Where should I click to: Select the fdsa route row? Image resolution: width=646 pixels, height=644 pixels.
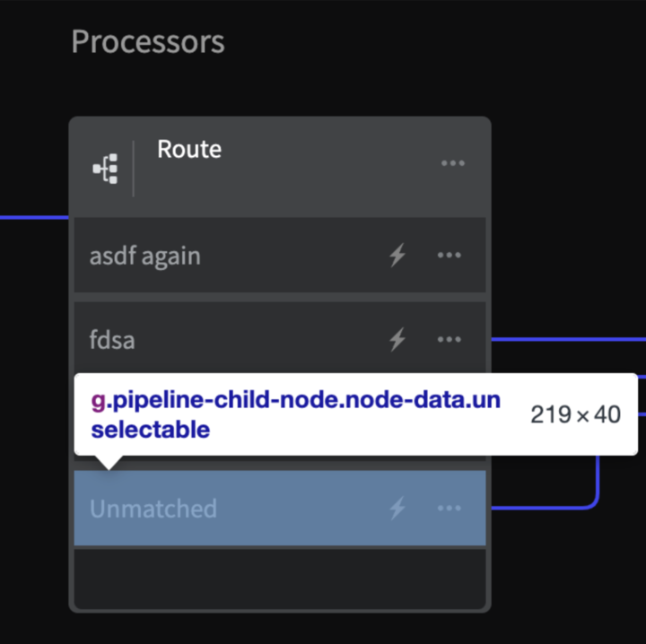point(280,338)
